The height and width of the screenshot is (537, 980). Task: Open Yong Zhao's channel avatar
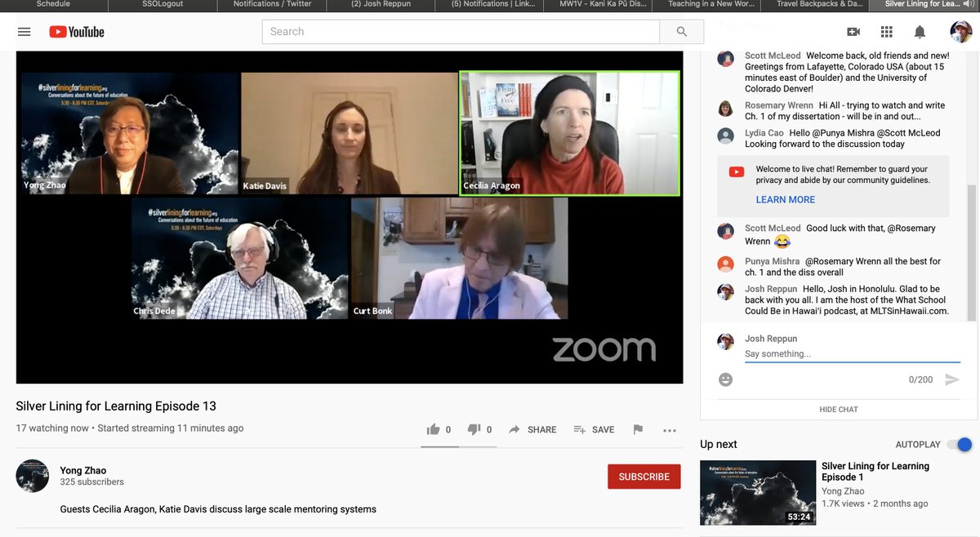point(33,476)
